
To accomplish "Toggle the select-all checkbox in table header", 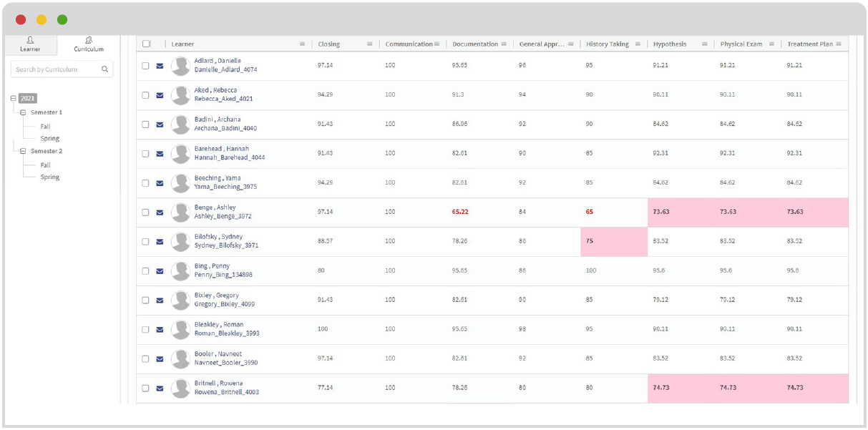I will click(146, 44).
